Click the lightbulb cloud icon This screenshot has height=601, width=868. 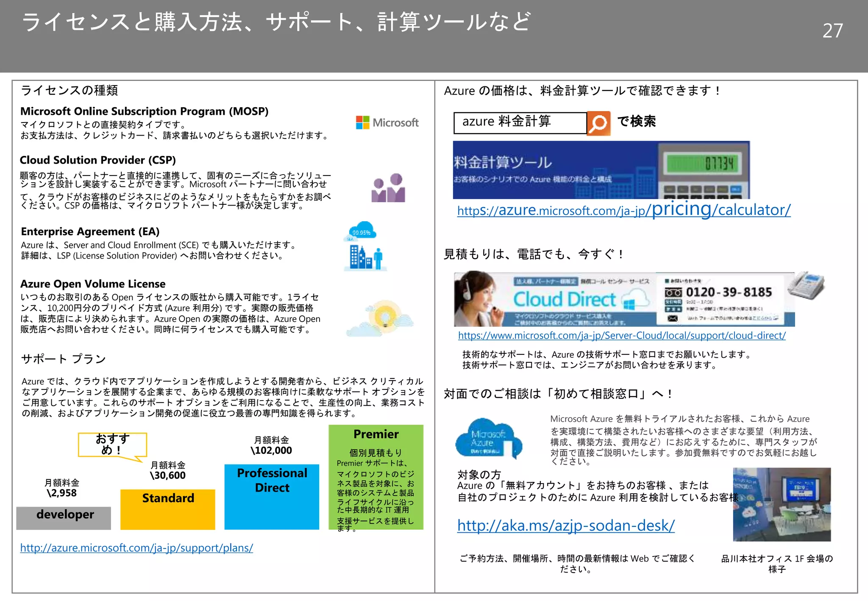380,318
